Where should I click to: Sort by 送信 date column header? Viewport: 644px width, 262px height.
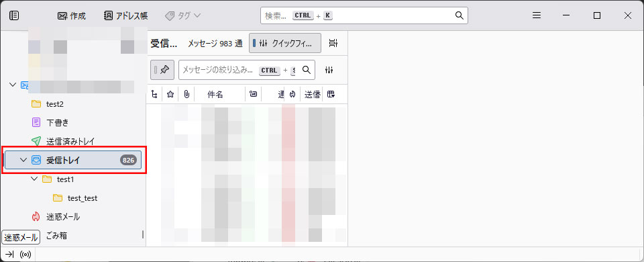pos(312,95)
